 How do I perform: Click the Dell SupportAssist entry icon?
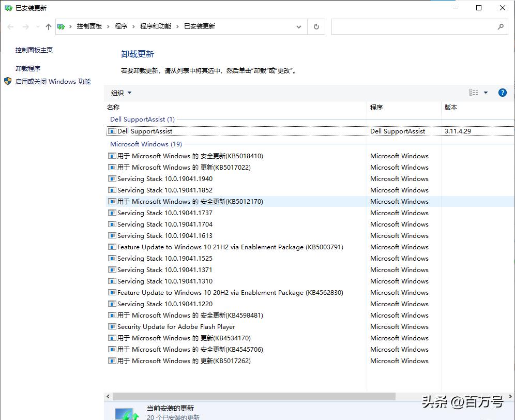[112, 131]
